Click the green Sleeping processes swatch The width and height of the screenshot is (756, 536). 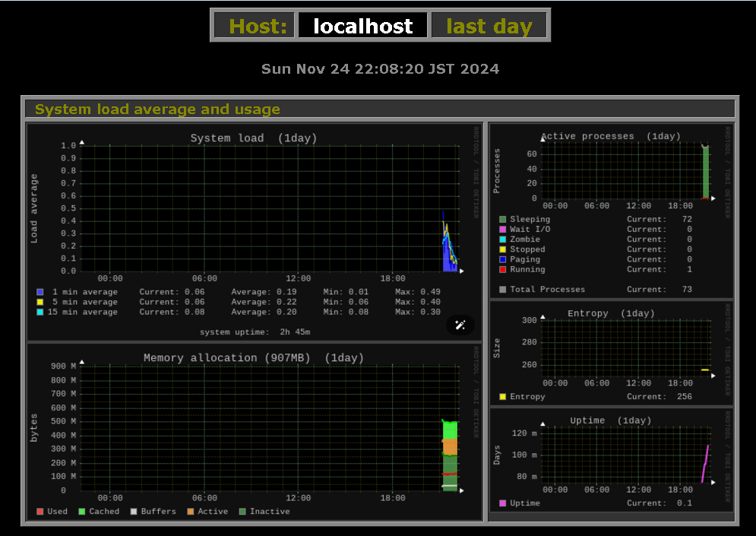(x=503, y=220)
